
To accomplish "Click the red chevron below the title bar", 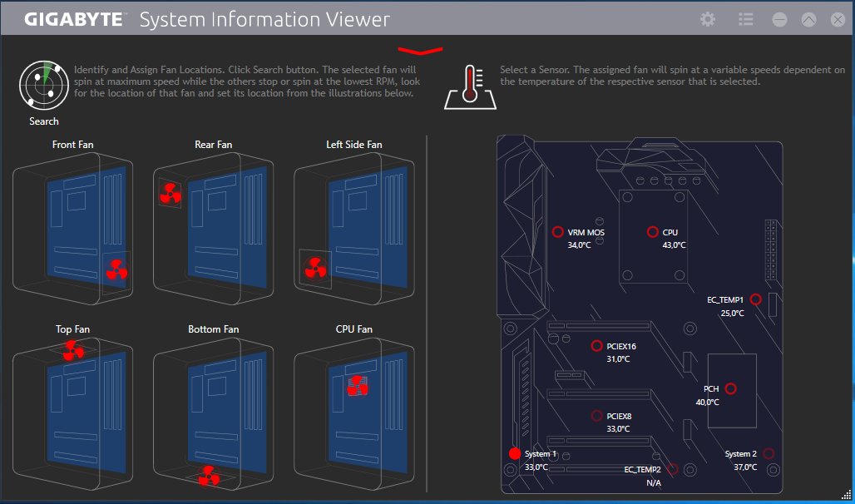I will 421,48.
